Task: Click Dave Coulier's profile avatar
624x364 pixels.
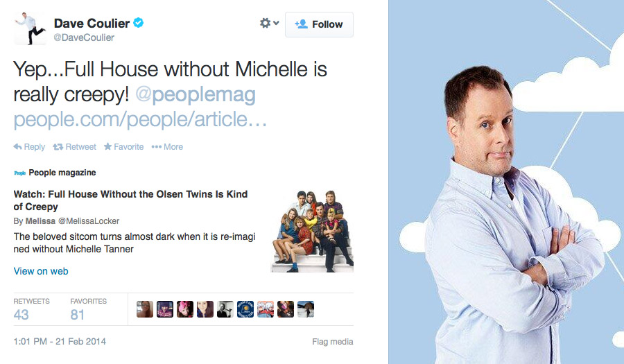Action: click(x=31, y=28)
